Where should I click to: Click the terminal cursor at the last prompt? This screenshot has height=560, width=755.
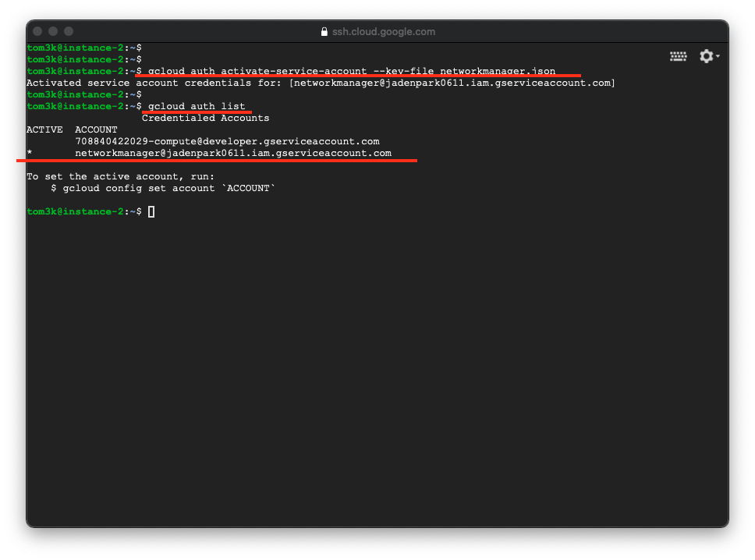pyautogui.click(x=151, y=212)
